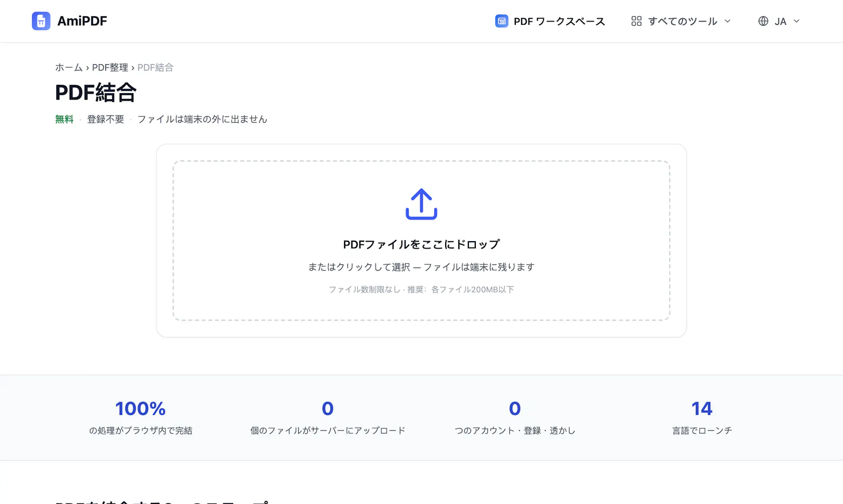
Task: Expand the chevron next to JA
Action: [797, 21]
